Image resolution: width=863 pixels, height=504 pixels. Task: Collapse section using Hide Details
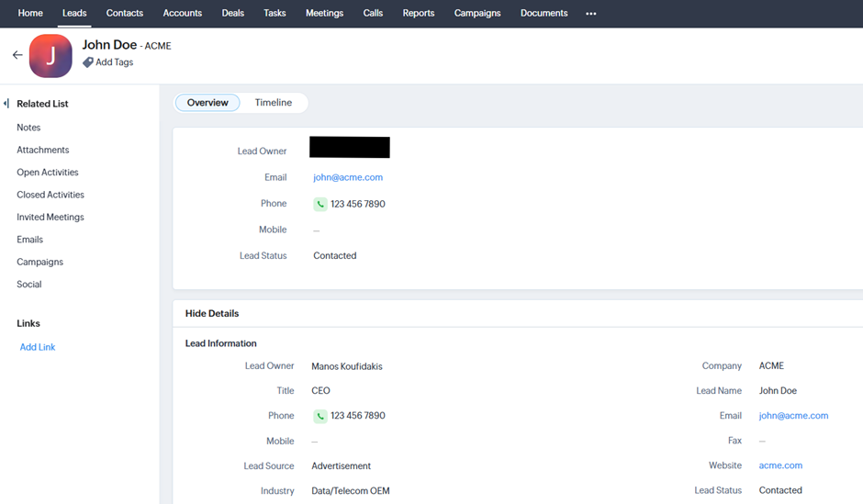(x=212, y=313)
